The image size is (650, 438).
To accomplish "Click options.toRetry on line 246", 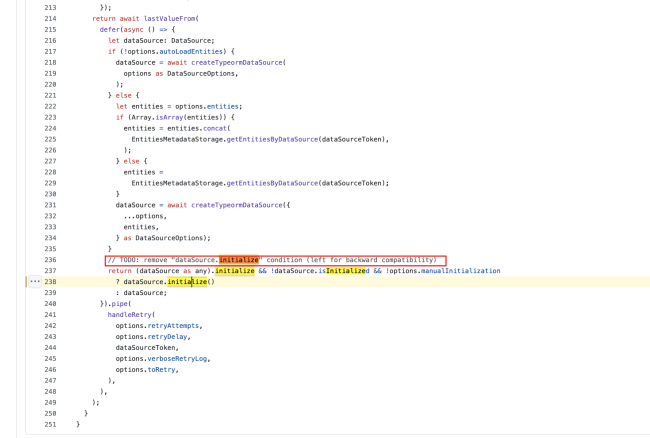I will [146, 370].
